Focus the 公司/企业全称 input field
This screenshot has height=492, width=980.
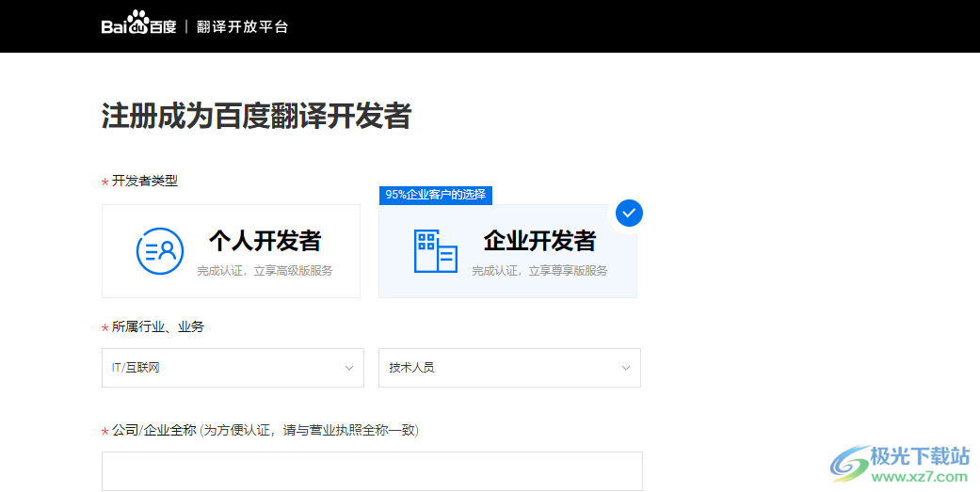pos(372,471)
